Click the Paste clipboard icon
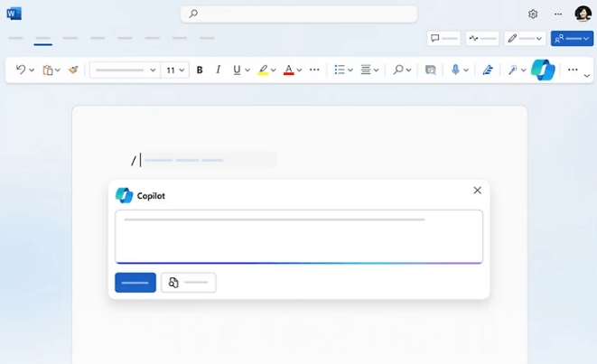 pos(48,70)
